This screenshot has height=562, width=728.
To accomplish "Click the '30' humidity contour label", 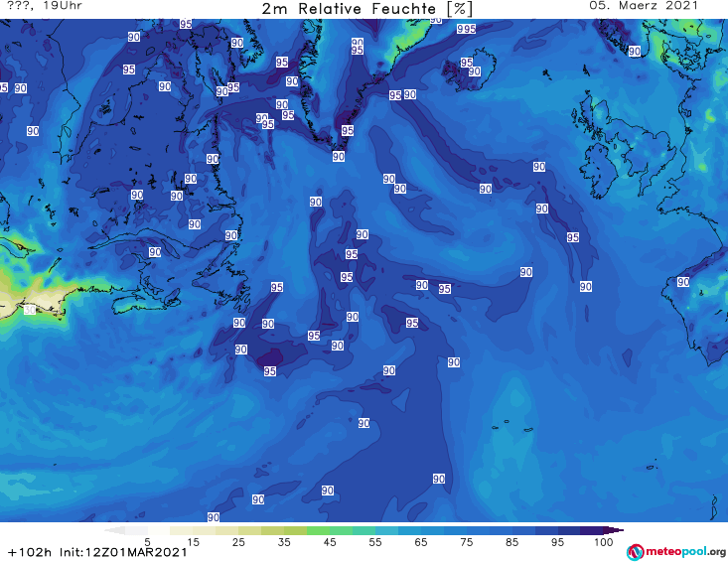I will click(x=30, y=310).
